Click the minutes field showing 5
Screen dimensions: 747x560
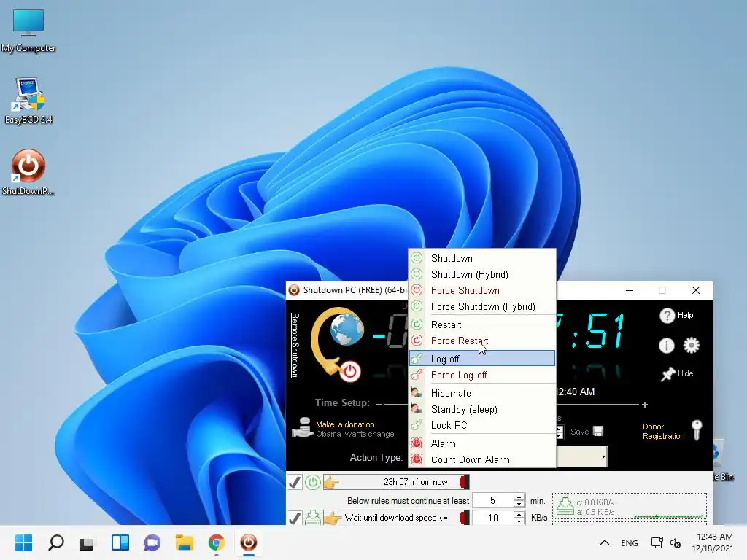click(x=492, y=500)
